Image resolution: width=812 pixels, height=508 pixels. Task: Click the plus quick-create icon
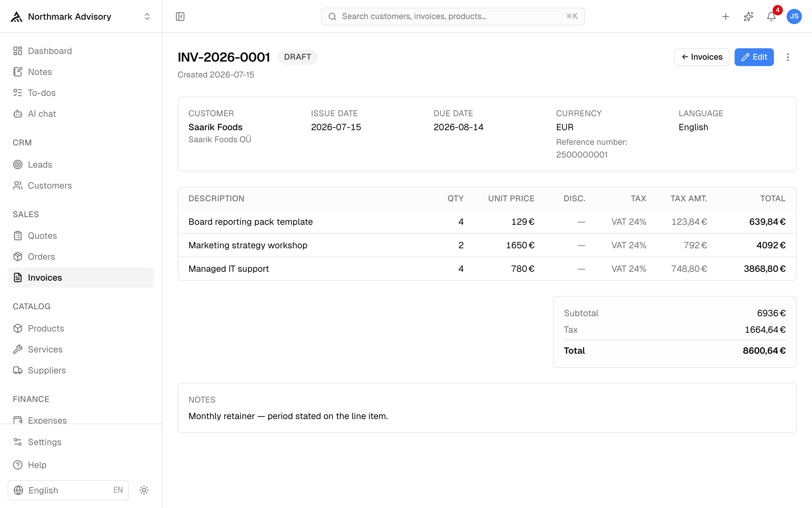[x=725, y=17]
